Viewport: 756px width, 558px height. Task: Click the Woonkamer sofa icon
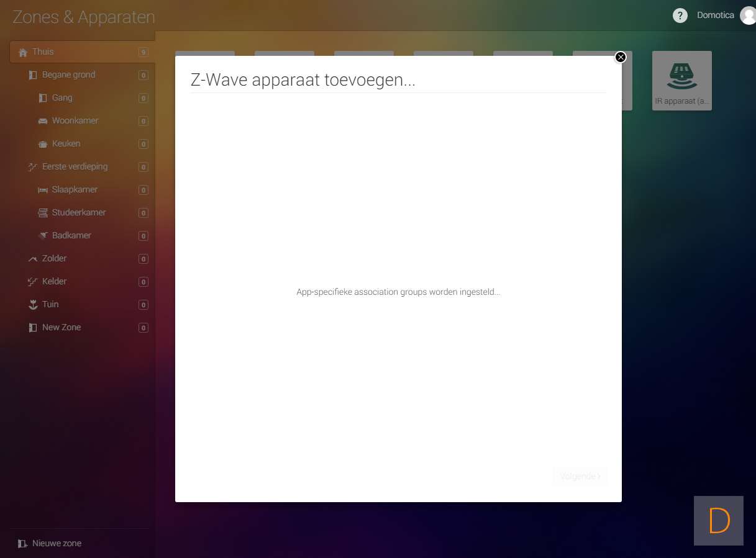(43, 121)
